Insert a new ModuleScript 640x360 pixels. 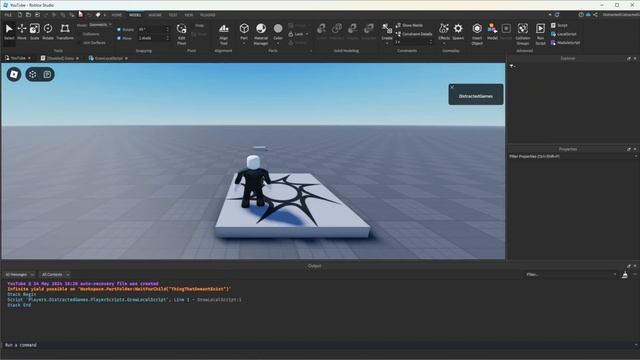565,42
